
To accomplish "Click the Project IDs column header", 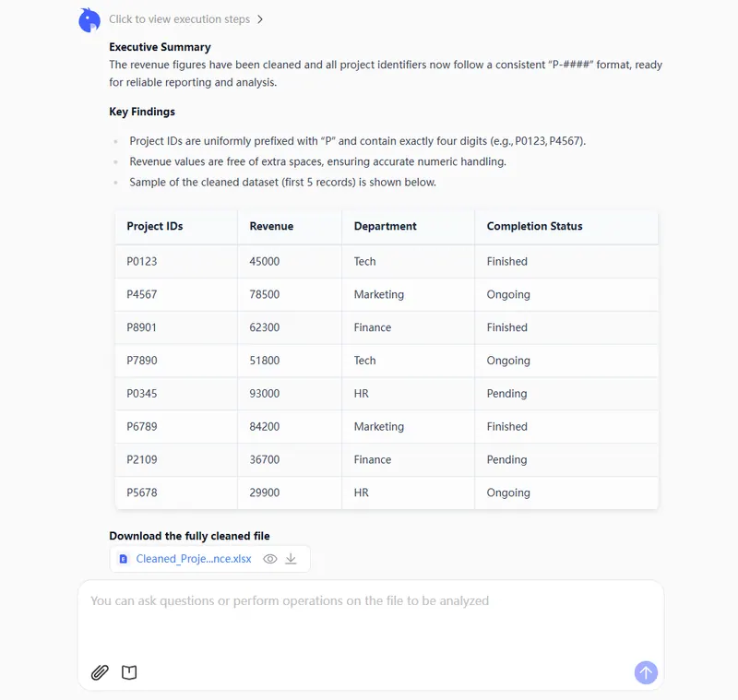I will (155, 226).
